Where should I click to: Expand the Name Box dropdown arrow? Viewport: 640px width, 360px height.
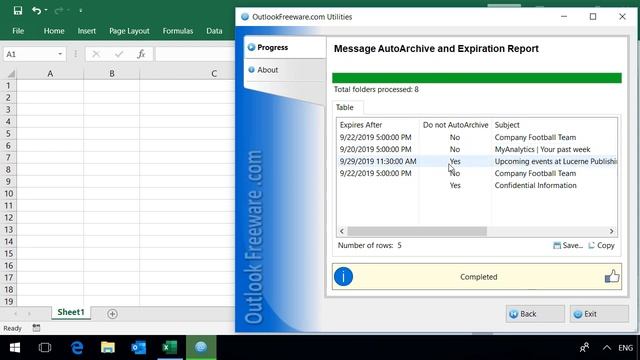pos(60,54)
